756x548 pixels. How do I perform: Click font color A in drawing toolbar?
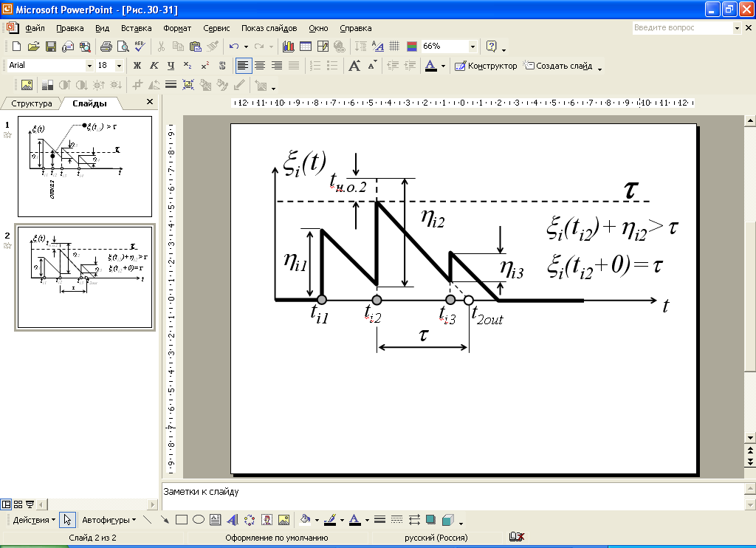tap(354, 520)
